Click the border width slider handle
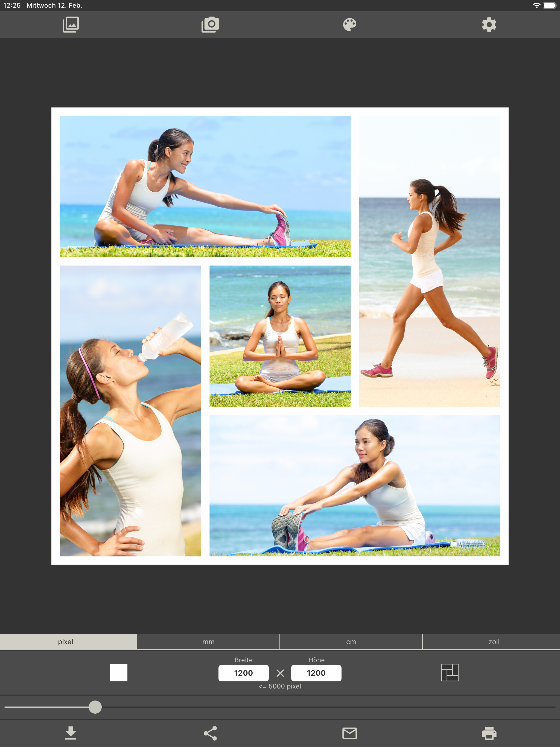Image resolution: width=560 pixels, height=747 pixels. click(95, 707)
